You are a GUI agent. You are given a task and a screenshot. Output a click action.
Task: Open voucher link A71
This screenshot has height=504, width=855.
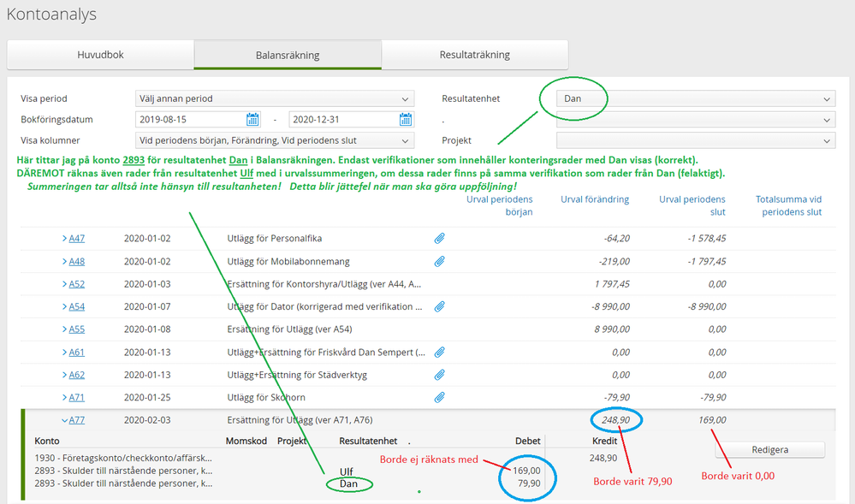click(77, 398)
